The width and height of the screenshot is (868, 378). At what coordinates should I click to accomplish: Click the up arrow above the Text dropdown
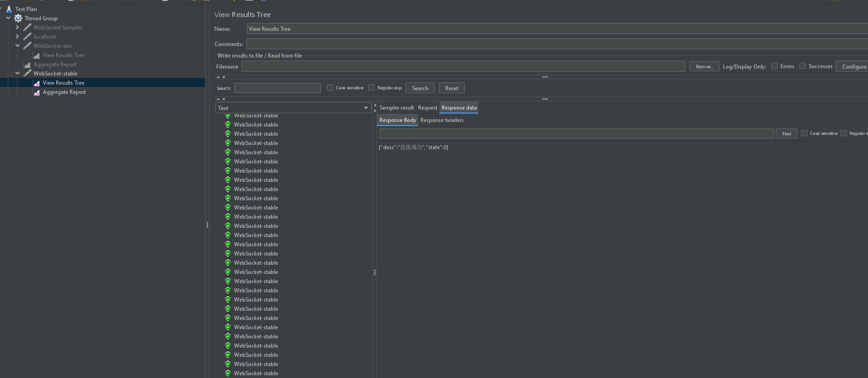coord(218,99)
